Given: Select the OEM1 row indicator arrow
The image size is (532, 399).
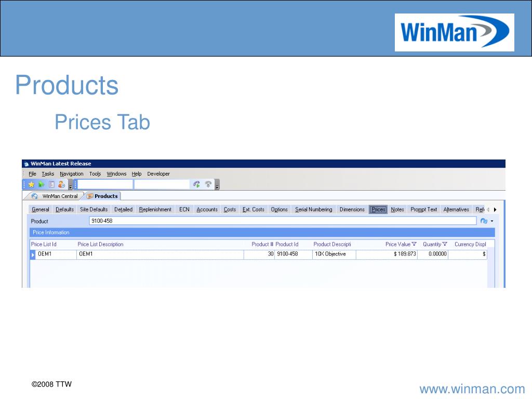Looking at the screenshot, I should coord(33,255).
